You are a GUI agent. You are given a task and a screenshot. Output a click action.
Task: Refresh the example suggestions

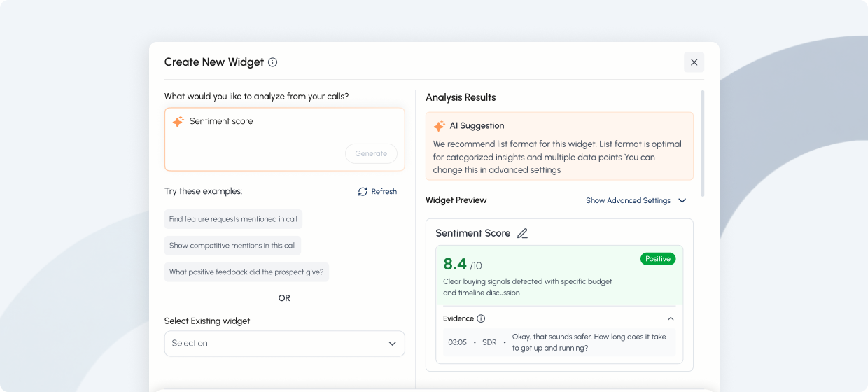pyautogui.click(x=377, y=192)
